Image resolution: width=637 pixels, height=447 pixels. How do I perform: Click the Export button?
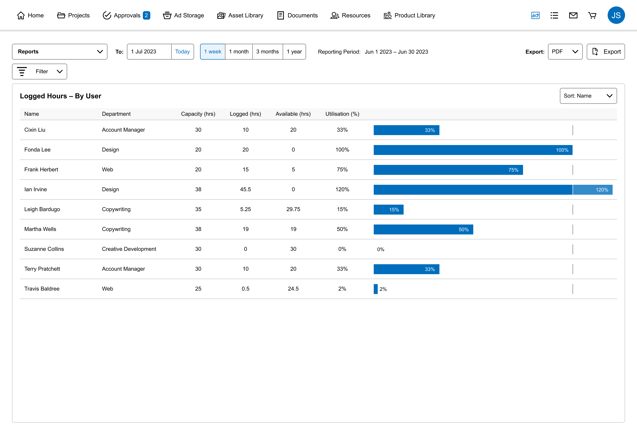tap(606, 52)
